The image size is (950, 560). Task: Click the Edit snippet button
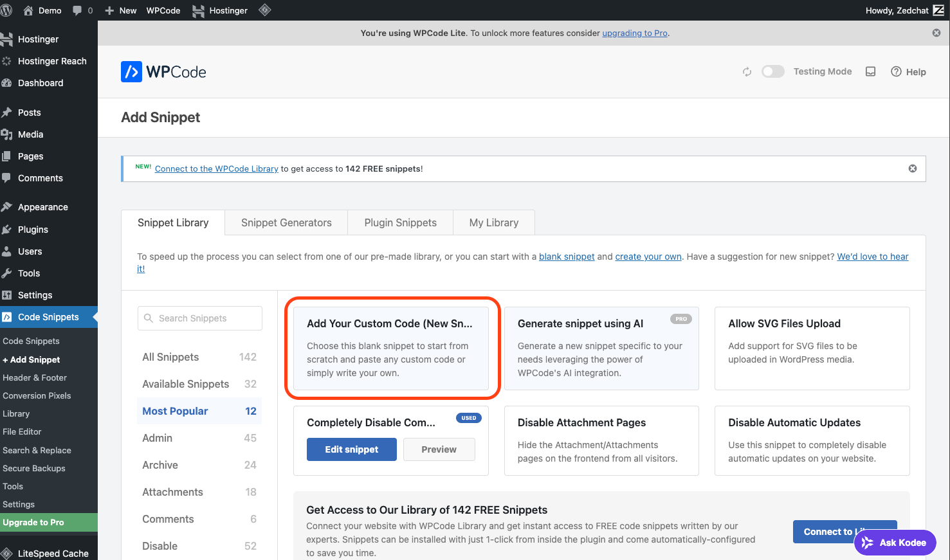[351, 449]
